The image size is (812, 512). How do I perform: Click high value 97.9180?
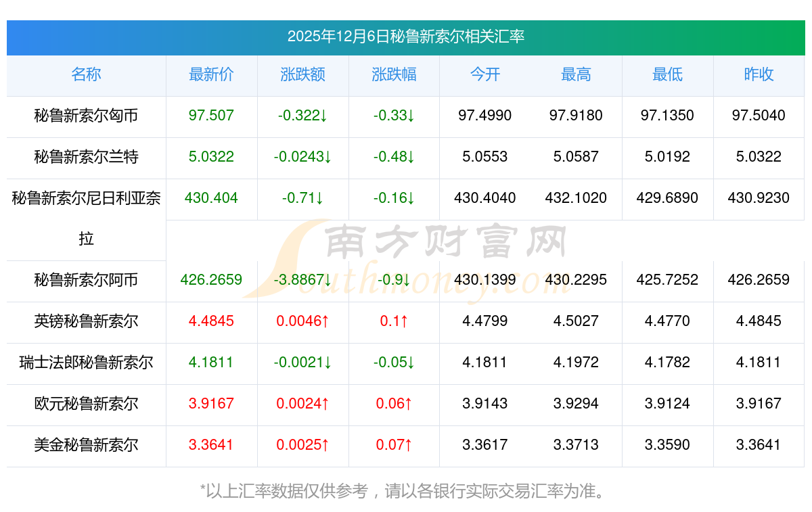coord(577,116)
